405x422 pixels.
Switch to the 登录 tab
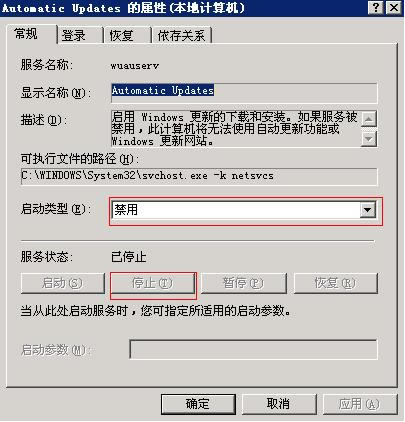pos(80,36)
